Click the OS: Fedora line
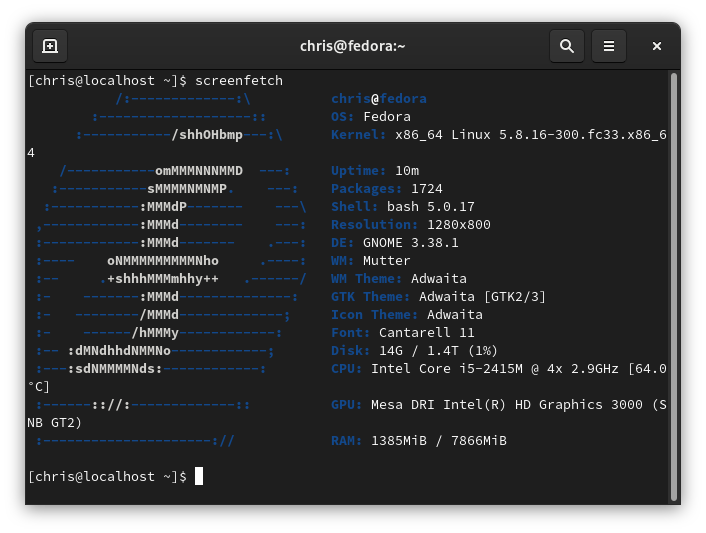706x533 pixels. click(x=371, y=117)
